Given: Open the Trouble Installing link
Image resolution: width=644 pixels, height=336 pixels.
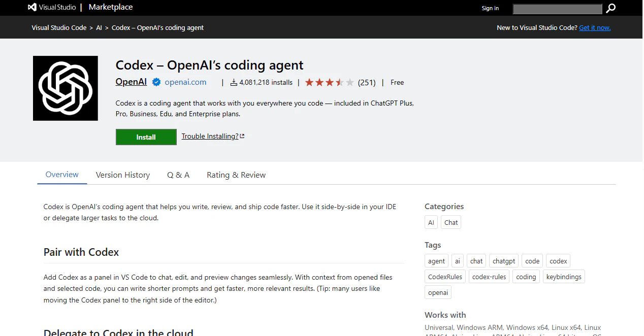Looking at the screenshot, I should (x=210, y=136).
